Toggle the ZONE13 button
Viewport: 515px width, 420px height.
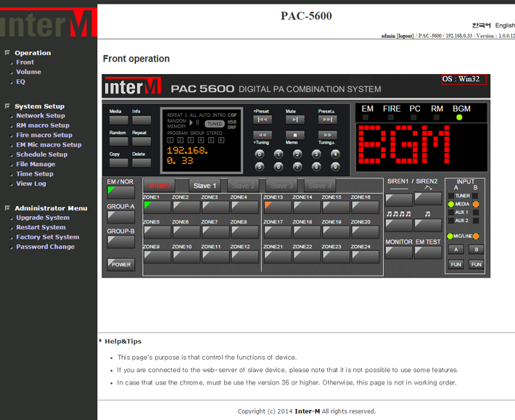[276, 207]
